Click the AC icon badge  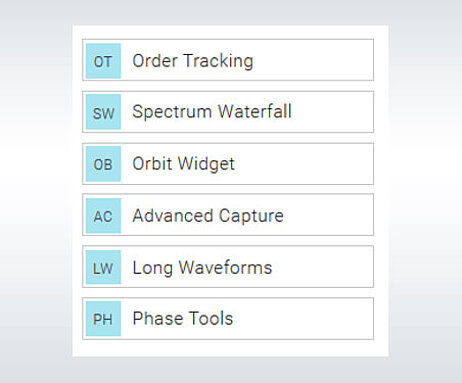pos(103,216)
